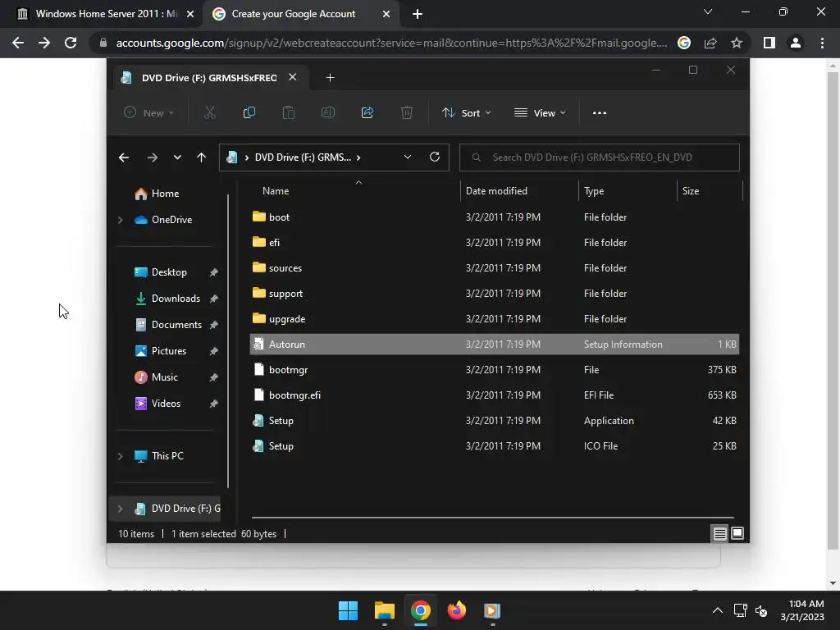Click the Search DVD Drive field
Viewport: 840px width, 630px height.
click(600, 157)
